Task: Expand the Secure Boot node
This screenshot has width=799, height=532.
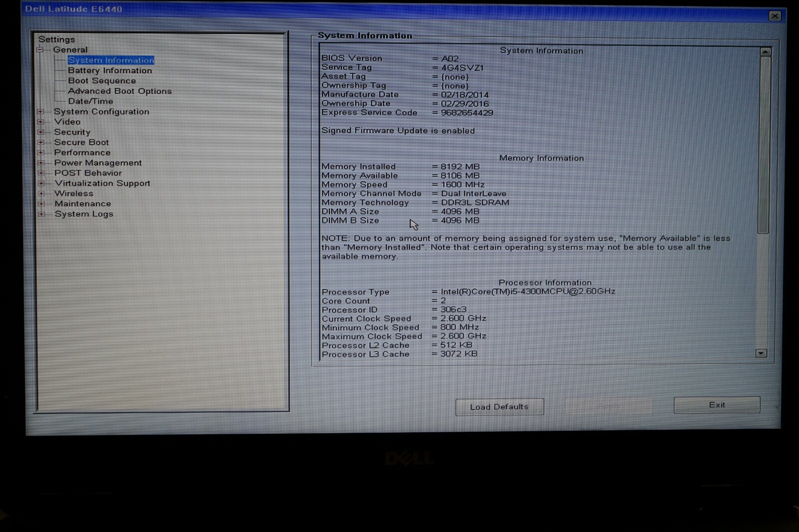Action: pyautogui.click(x=41, y=142)
